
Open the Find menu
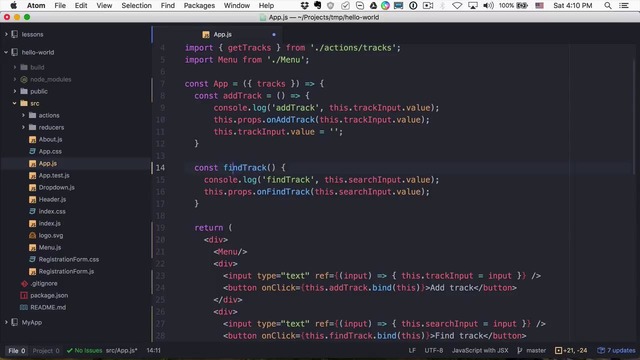pyautogui.click(x=167, y=5)
